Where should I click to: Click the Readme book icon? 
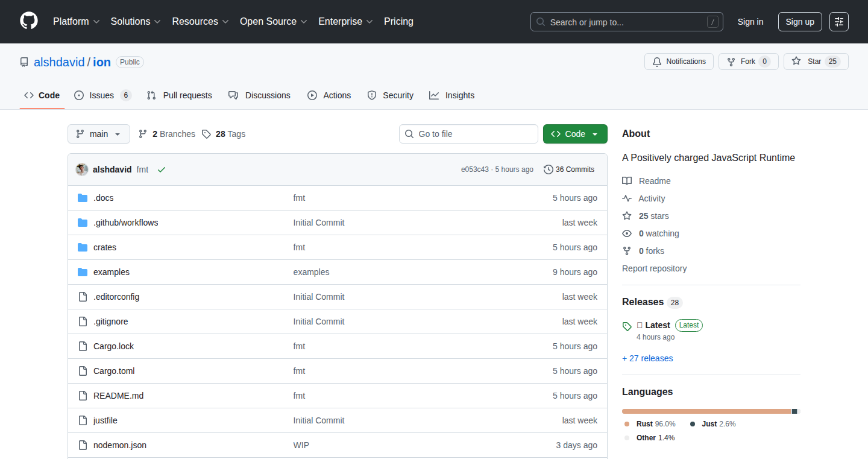tap(627, 181)
